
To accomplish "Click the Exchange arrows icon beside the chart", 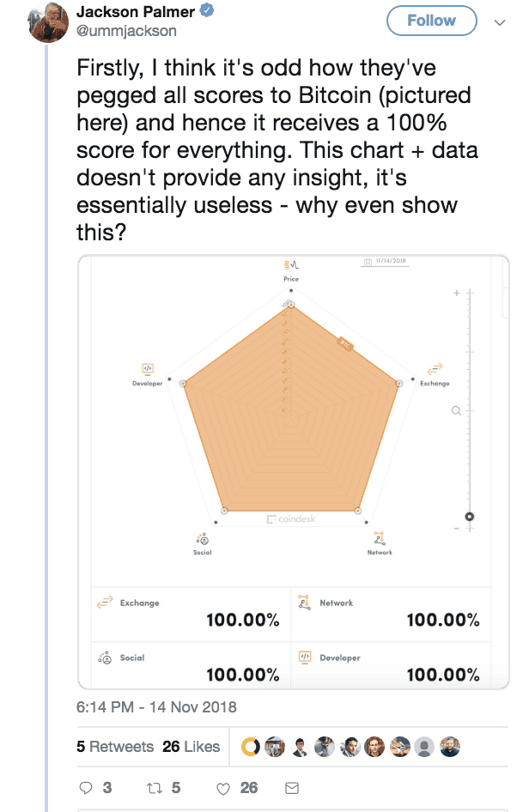I will tap(435, 369).
